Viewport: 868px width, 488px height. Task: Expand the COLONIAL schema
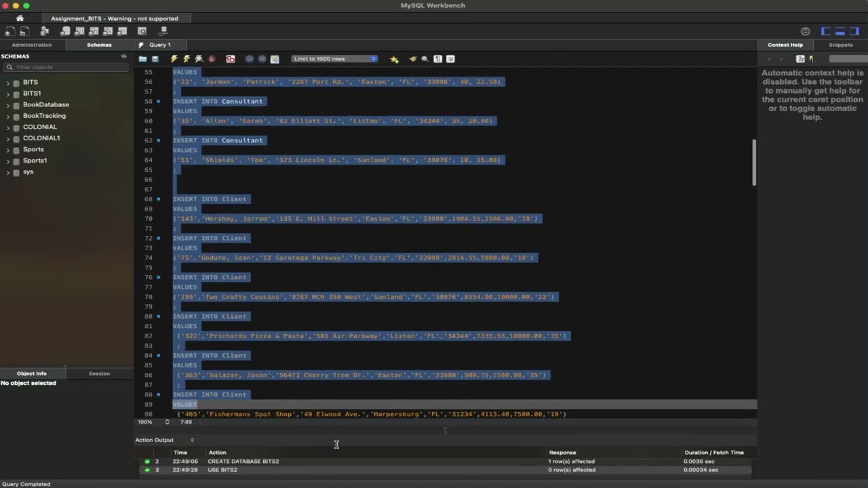[8, 127]
